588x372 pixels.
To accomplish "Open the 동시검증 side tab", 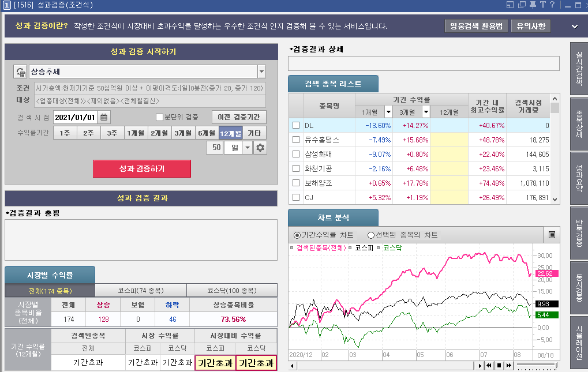I will click(579, 287).
